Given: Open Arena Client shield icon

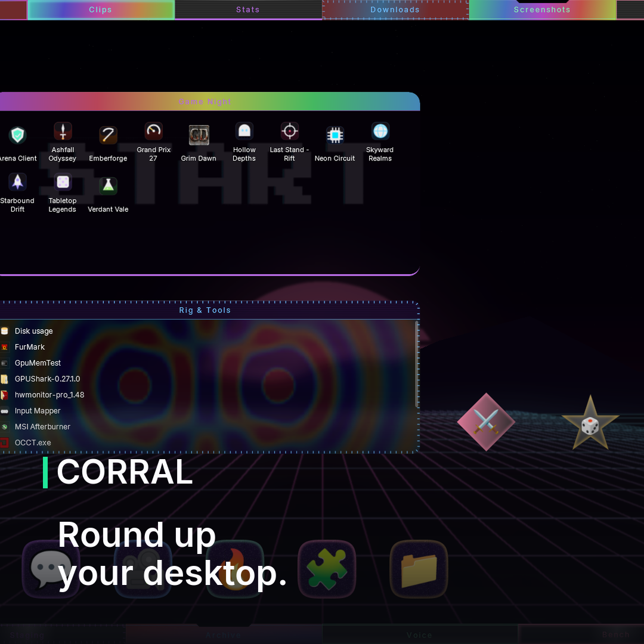Looking at the screenshot, I should pyautogui.click(x=17, y=135).
